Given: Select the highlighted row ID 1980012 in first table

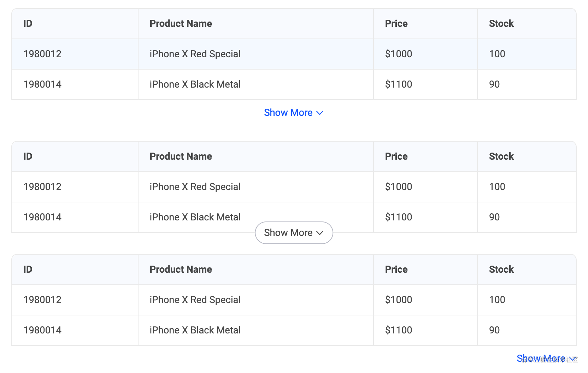Looking at the screenshot, I should coord(42,54).
